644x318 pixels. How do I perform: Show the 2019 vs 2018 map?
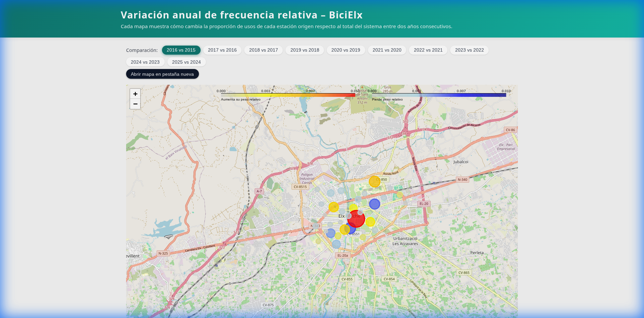click(305, 50)
